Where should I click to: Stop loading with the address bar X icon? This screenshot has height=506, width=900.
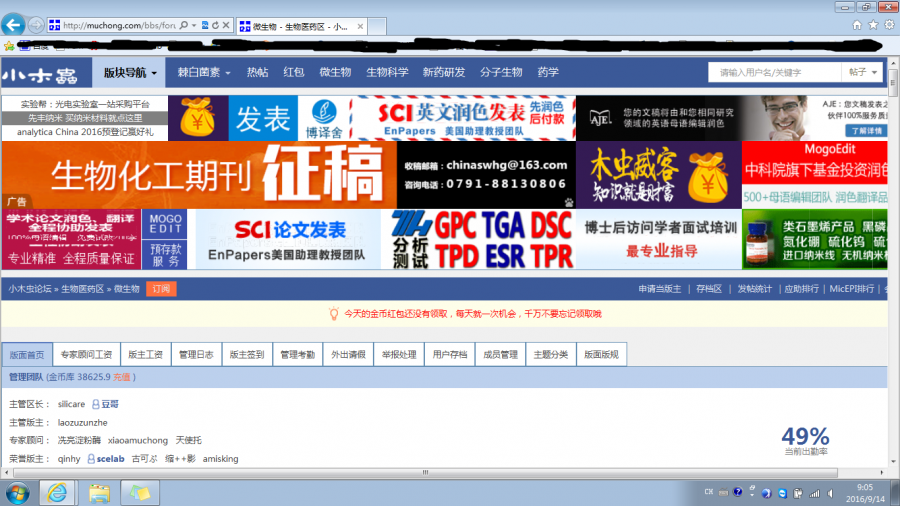[x=226, y=25]
